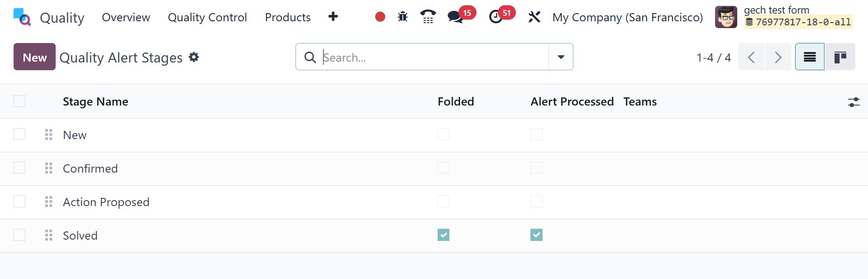Open the VoIP phone icon
This screenshot has height=279, width=868.
[x=428, y=17]
